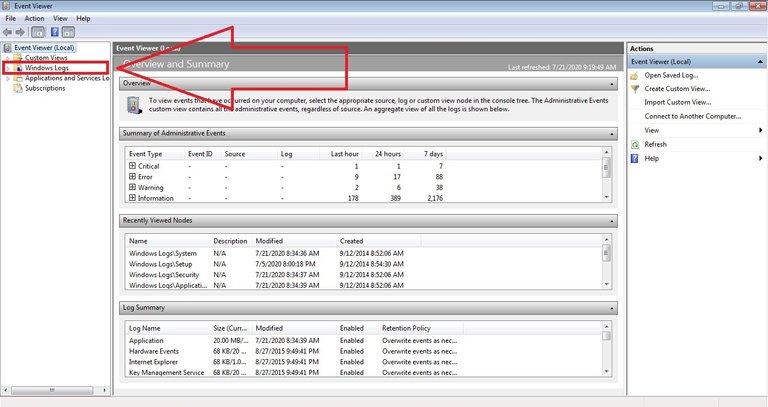The width and height of the screenshot is (768, 407).
Task: Select Key Management Service log row
Action: point(363,373)
